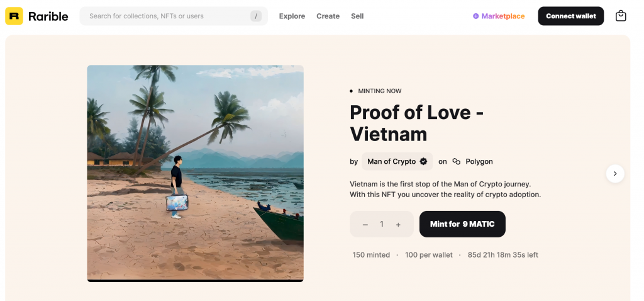Click the Connect wallet button

pos(570,16)
